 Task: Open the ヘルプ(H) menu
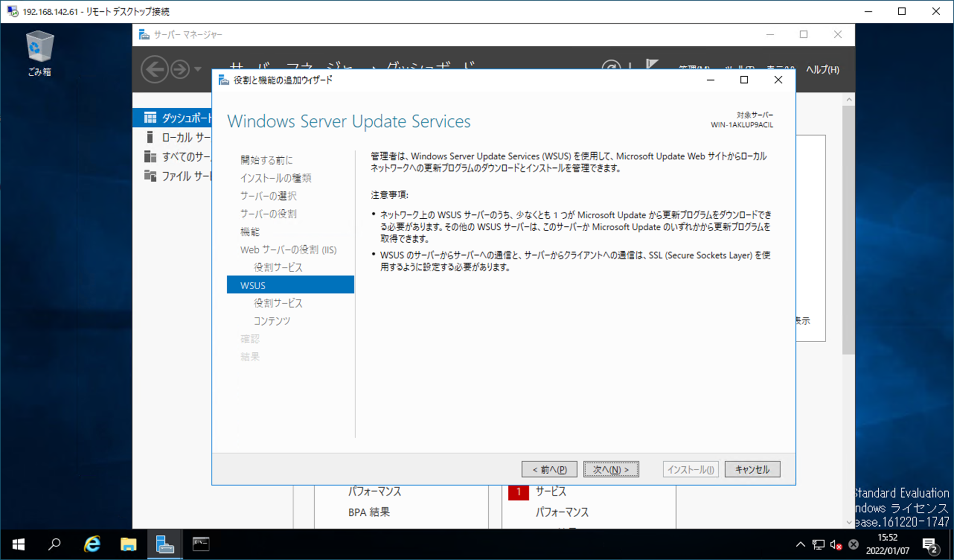[x=823, y=69]
